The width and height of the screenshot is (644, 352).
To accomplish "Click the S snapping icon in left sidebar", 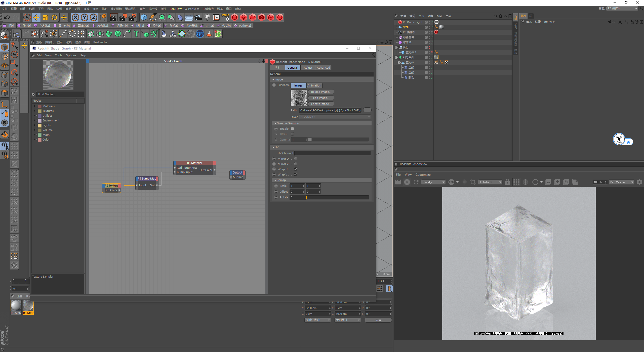I will point(5,123).
